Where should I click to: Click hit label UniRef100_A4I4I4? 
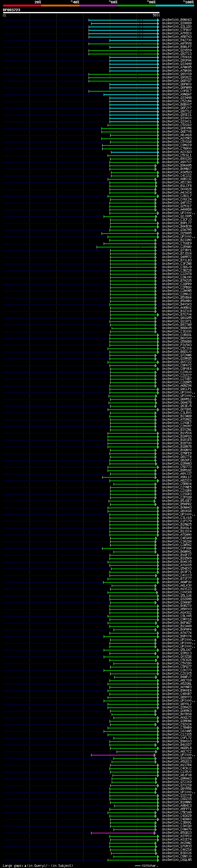(177, 192)
